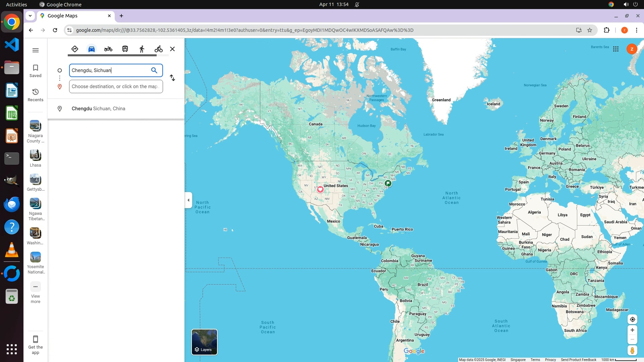The height and width of the screenshot is (362, 644).
Task: Click the destination input field
Action: (x=116, y=86)
